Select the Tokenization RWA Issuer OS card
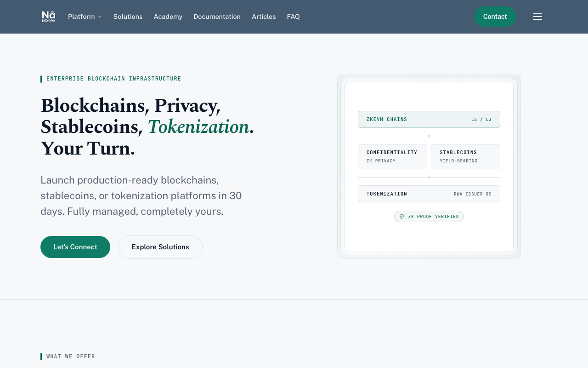Screen dimensions: 588x368 [429, 194]
